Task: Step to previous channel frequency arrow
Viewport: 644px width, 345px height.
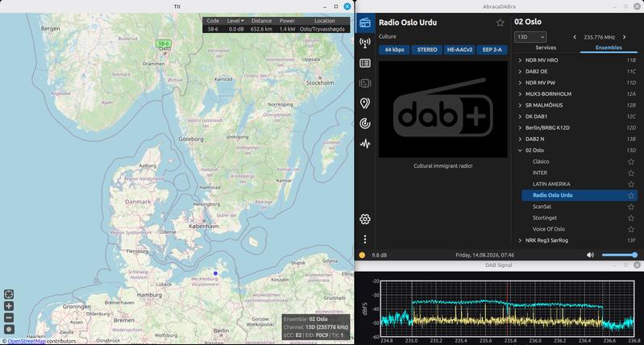Action: pos(575,37)
